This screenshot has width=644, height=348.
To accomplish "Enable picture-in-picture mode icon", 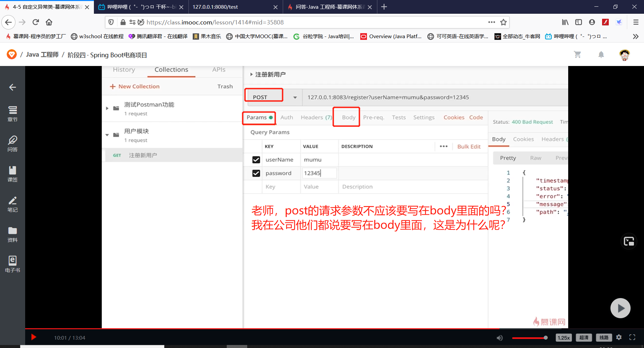I will [629, 241].
